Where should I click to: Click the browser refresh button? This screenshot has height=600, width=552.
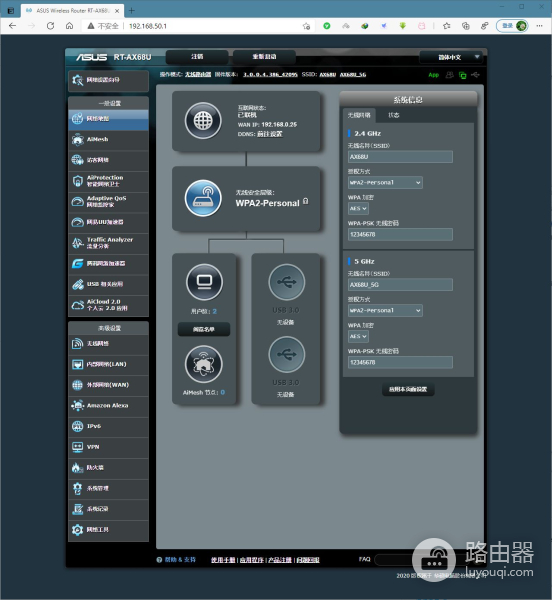(50, 26)
